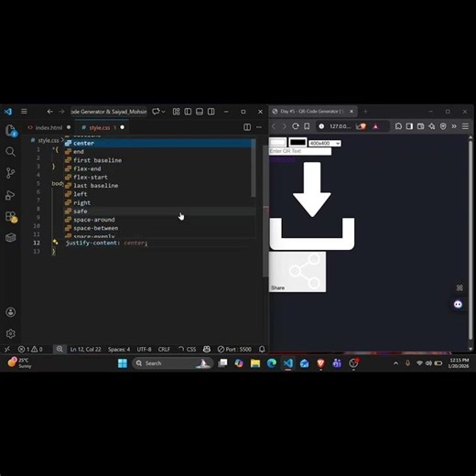This screenshot has width=476, height=476.
Task: Change the CSS language mode in status bar
Action: [191, 349]
